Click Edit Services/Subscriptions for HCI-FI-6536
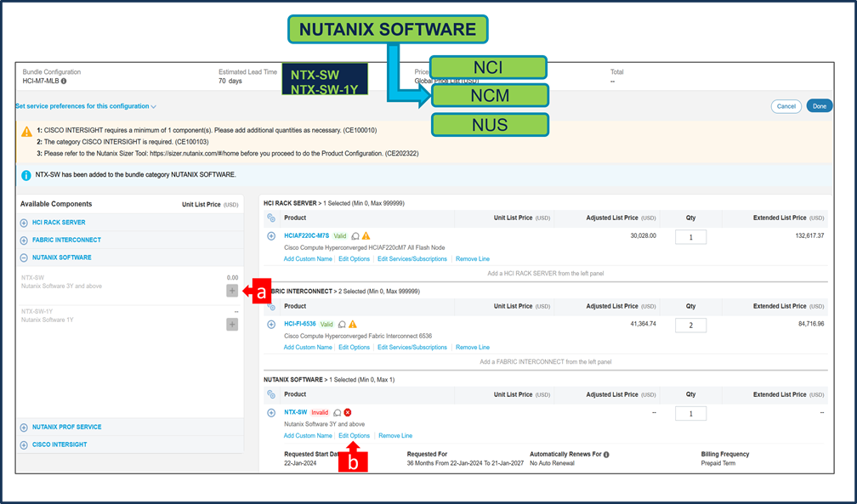Image resolution: width=857 pixels, height=504 pixels. [x=412, y=347]
